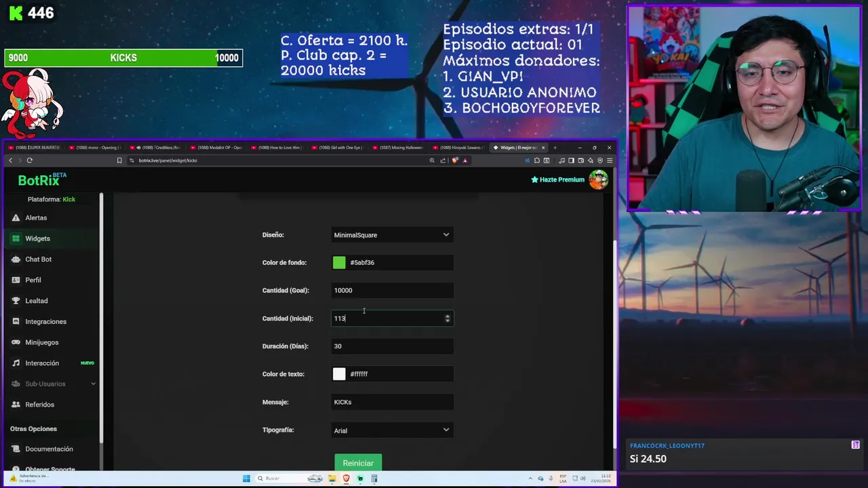Open File Explorer from the taskbar
This screenshot has height=488, width=868.
[x=332, y=479]
